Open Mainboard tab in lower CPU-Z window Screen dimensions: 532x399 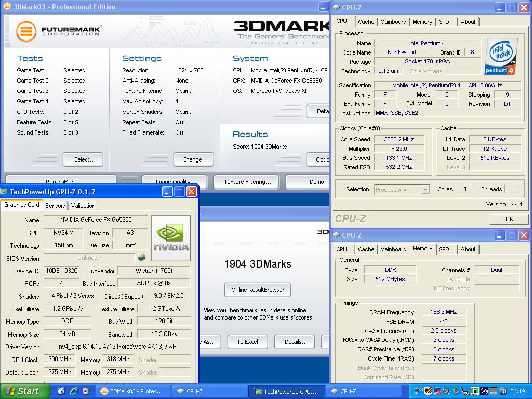pyautogui.click(x=393, y=249)
